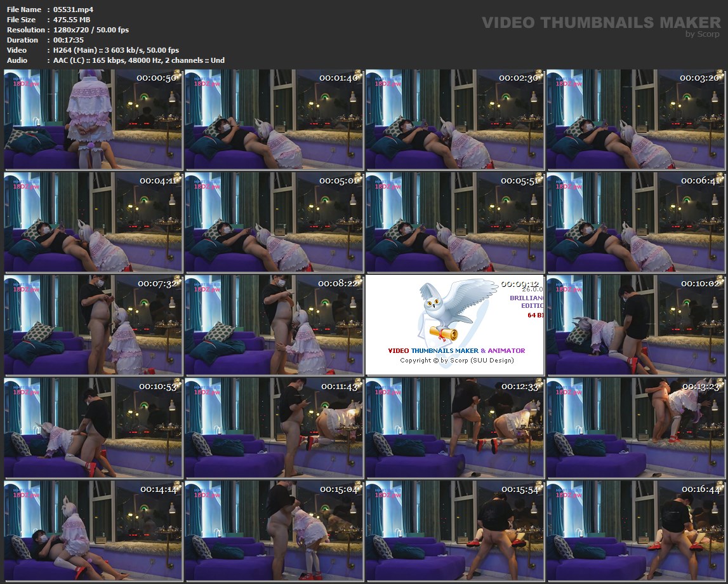
Task: Open the thumbnail stamped 00:04:11
Action: point(93,222)
